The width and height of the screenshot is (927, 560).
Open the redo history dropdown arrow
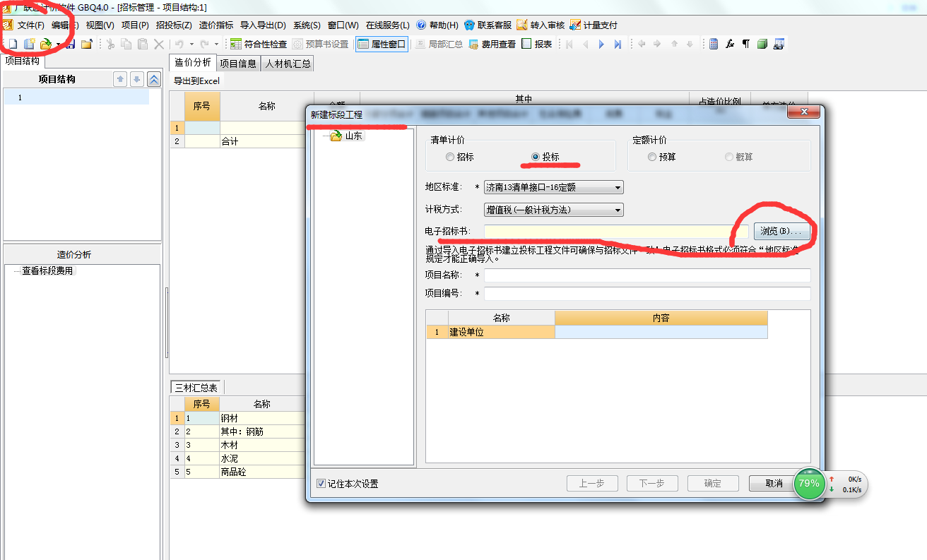[216, 44]
